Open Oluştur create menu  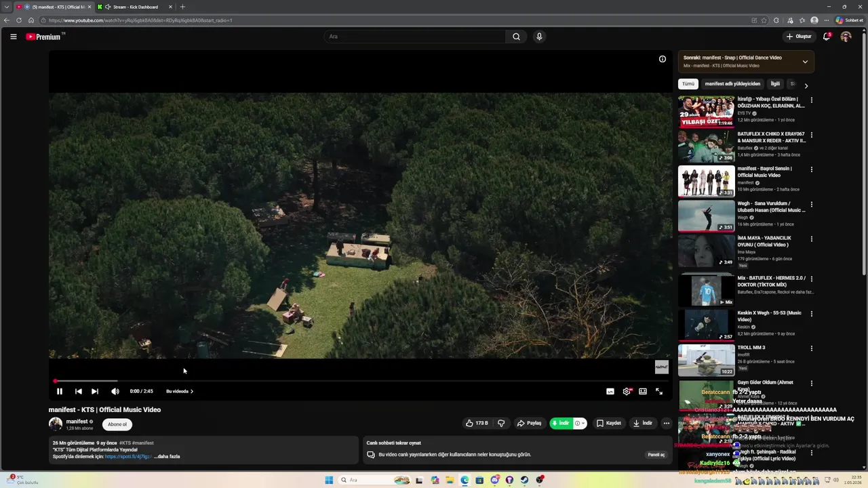point(799,37)
